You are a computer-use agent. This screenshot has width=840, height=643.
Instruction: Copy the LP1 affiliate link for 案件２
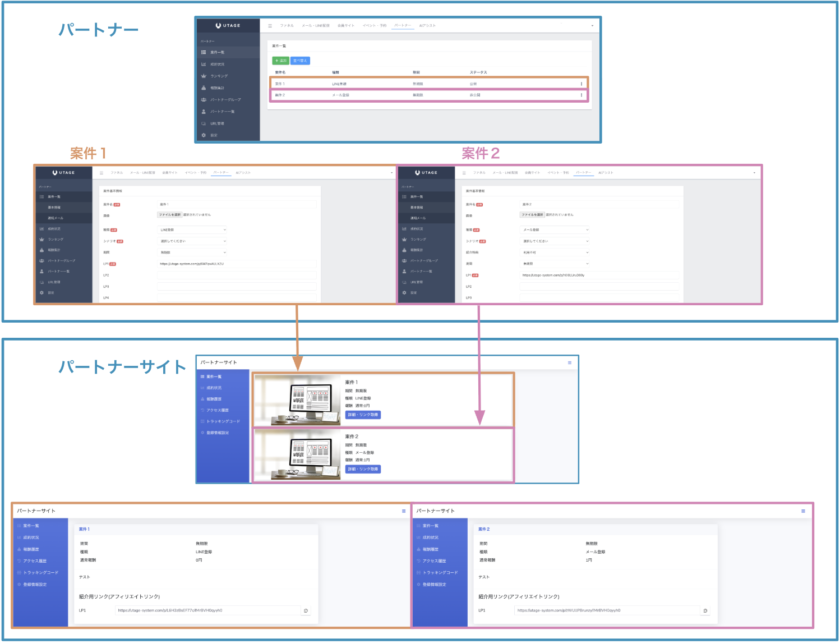[705, 610]
